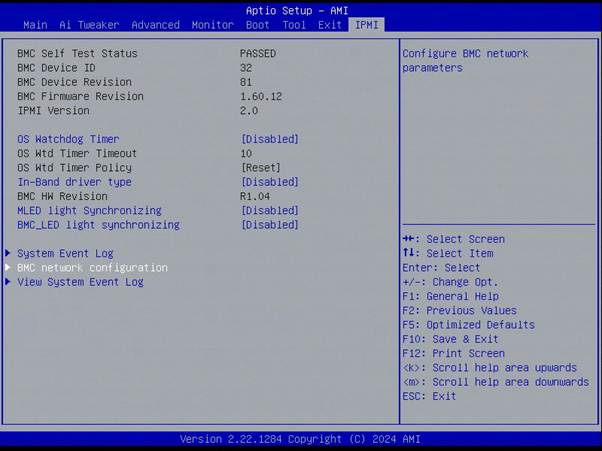
Task: Click the OS Wtd Timer Policy [Reset] value
Action: point(261,168)
